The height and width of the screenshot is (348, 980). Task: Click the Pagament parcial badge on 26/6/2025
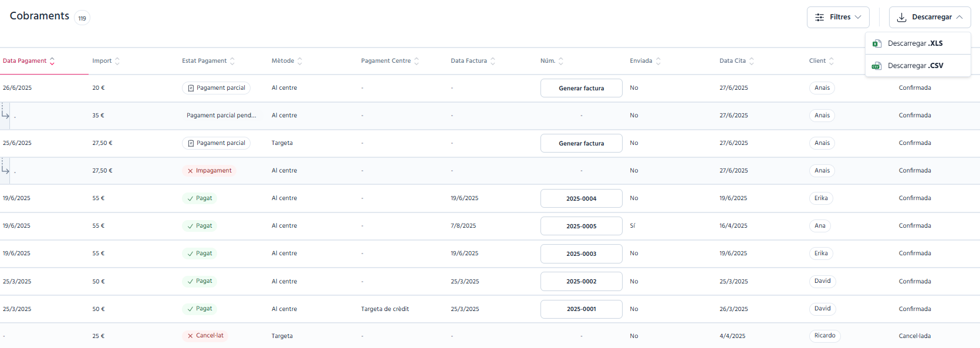(217, 88)
